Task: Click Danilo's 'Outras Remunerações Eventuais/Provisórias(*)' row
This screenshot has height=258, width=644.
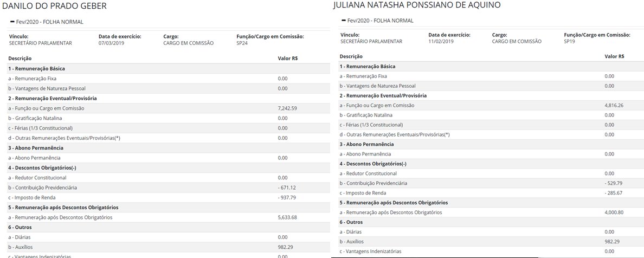Action: (169, 138)
